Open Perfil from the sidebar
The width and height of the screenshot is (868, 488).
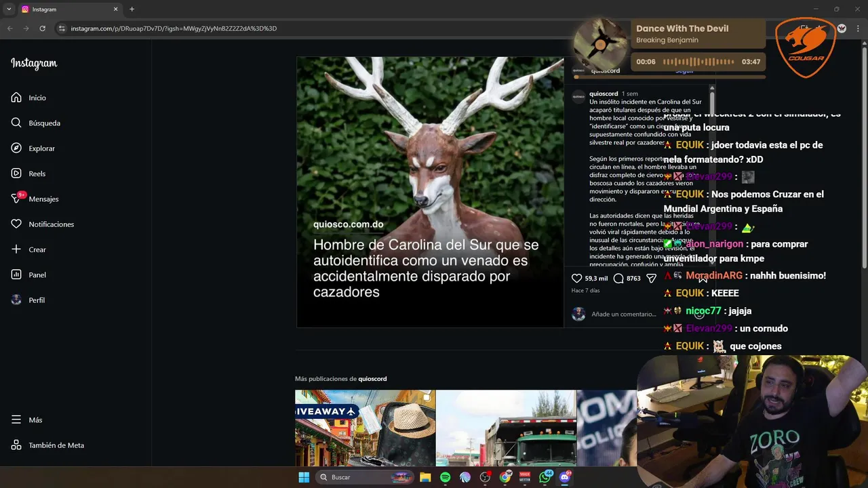pos(28,300)
